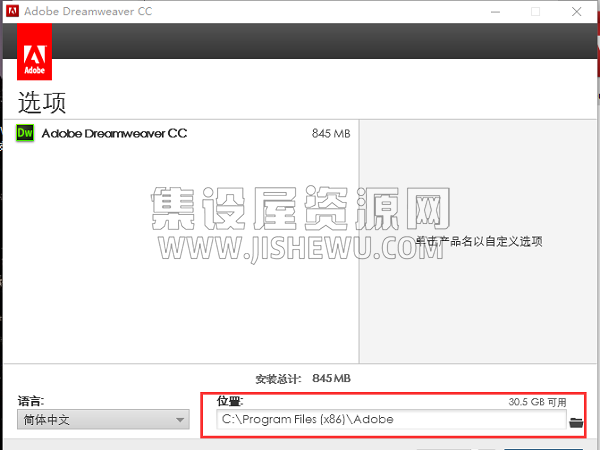Screen dimensions: 600x450
Task: Close the Adobe Dreamweaver CC installer window
Action: (x=577, y=12)
